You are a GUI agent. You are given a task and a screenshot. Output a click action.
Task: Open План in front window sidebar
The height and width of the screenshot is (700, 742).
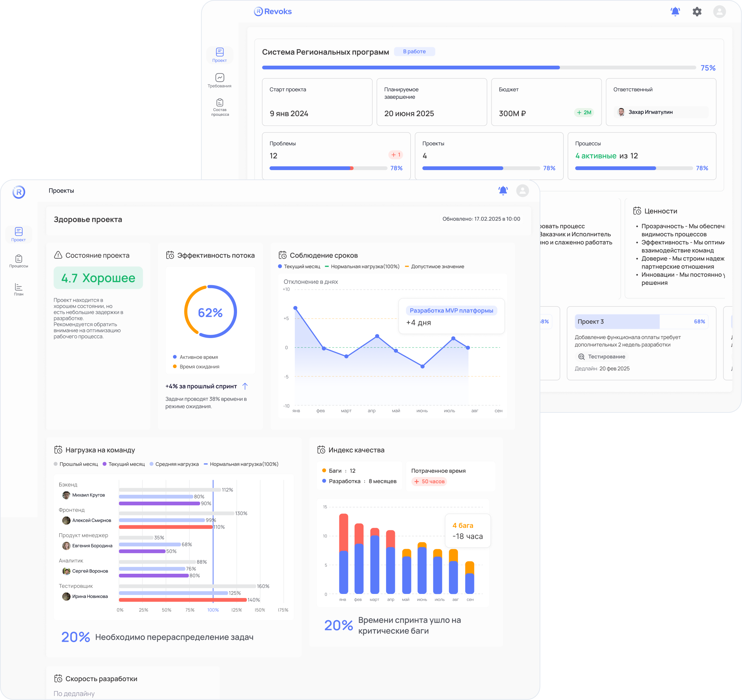(19, 289)
